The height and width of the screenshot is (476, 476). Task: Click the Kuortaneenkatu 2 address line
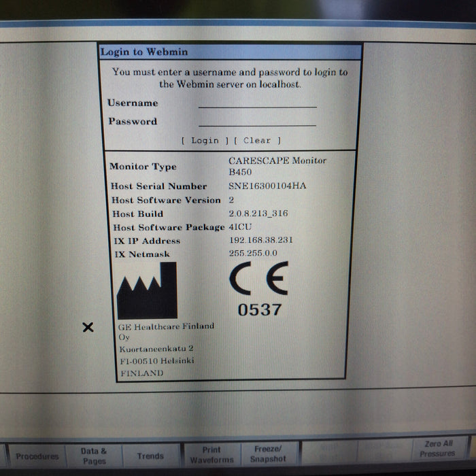coord(156,349)
